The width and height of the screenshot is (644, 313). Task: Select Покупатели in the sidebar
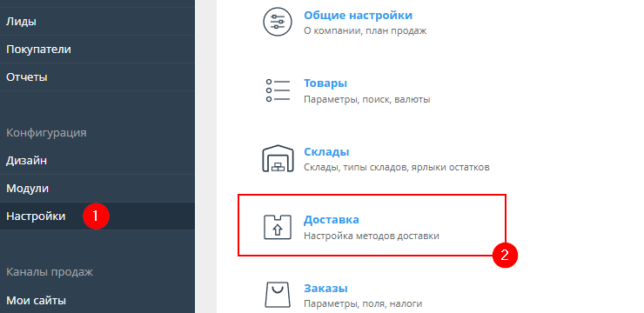point(97,50)
